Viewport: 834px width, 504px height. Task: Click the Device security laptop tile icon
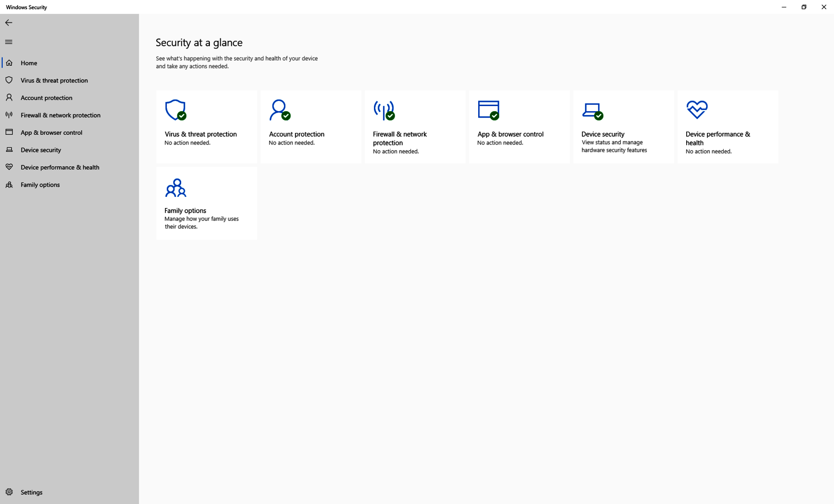coord(593,110)
